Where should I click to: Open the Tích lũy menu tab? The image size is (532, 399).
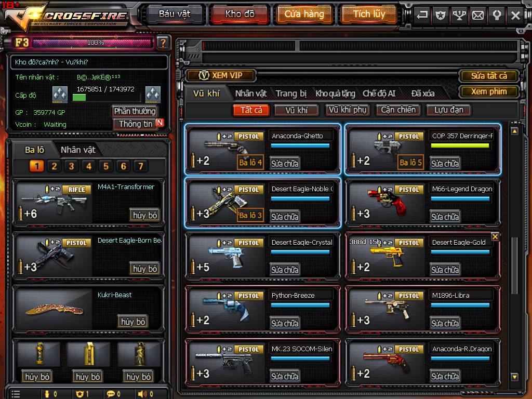pyautogui.click(x=369, y=14)
